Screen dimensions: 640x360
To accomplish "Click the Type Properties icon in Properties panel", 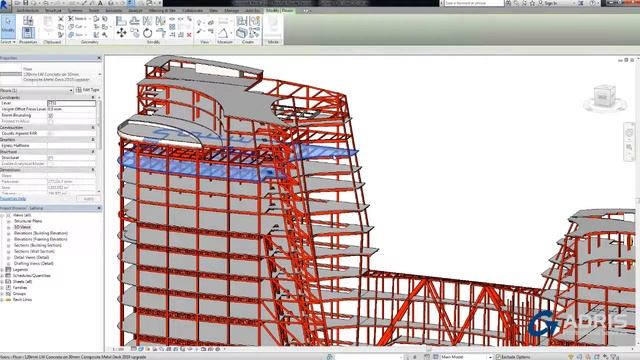I will (x=28, y=20).
